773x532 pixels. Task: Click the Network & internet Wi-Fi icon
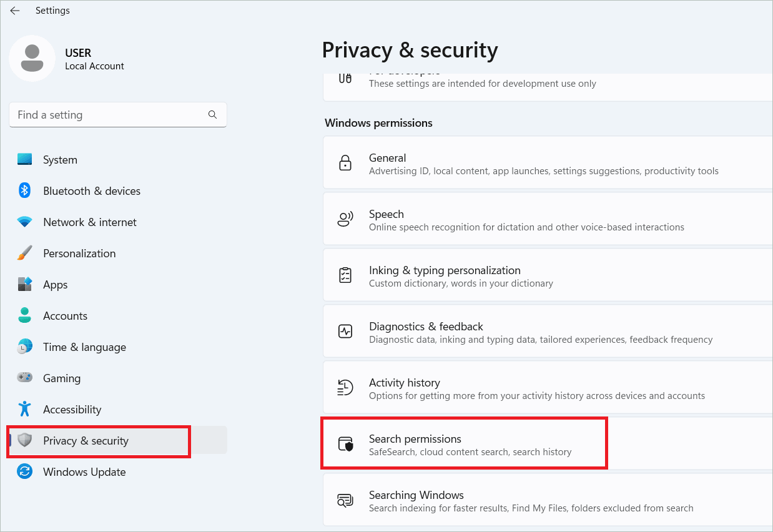(x=25, y=222)
